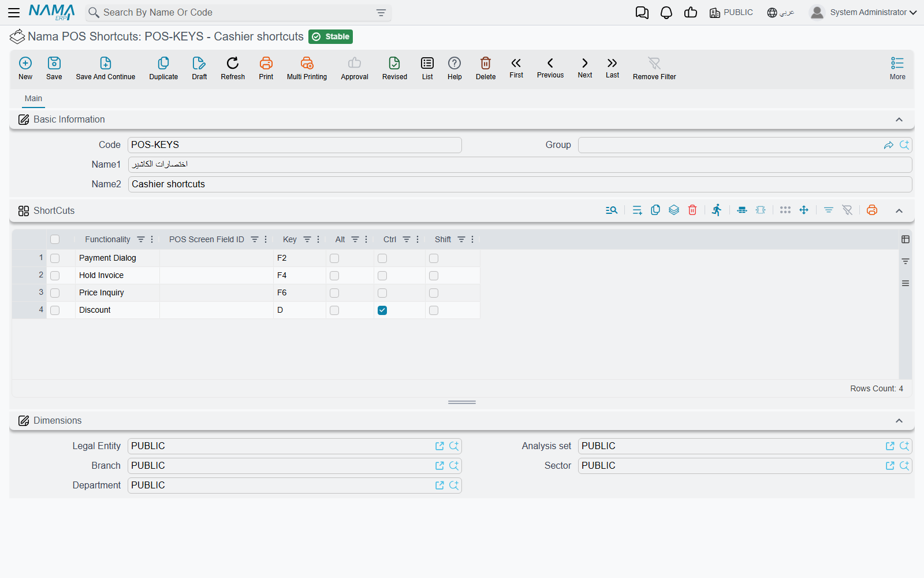Open Help
924x578 pixels.
point(454,68)
